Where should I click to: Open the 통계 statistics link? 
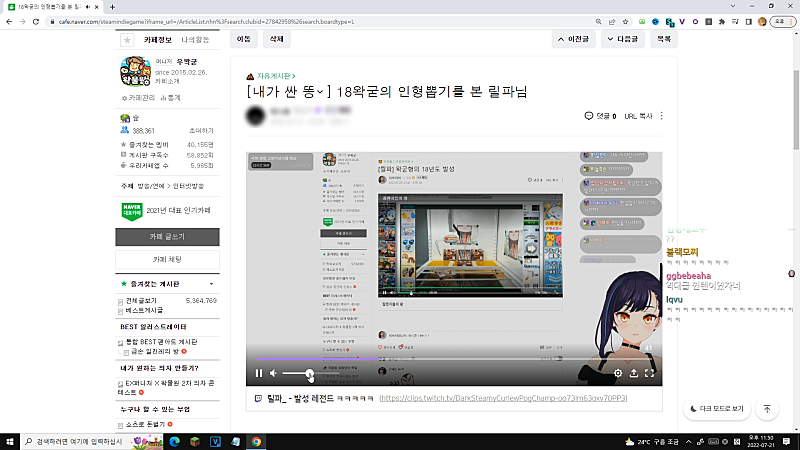(171, 98)
